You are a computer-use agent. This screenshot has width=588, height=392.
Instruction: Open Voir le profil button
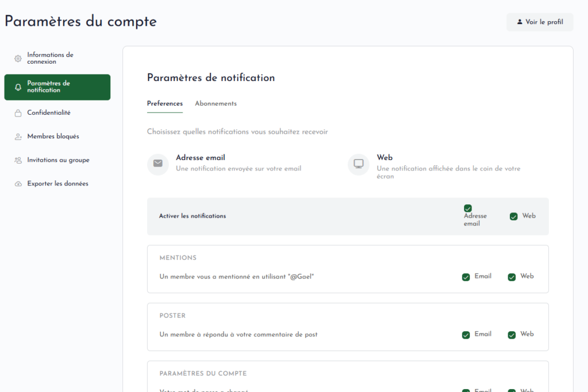pyautogui.click(x=539, y=22)
